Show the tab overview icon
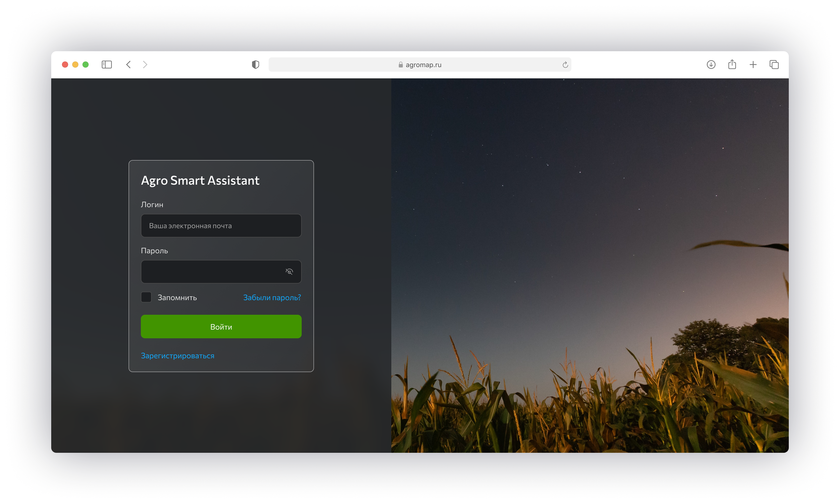 click(x=774, y=65)
